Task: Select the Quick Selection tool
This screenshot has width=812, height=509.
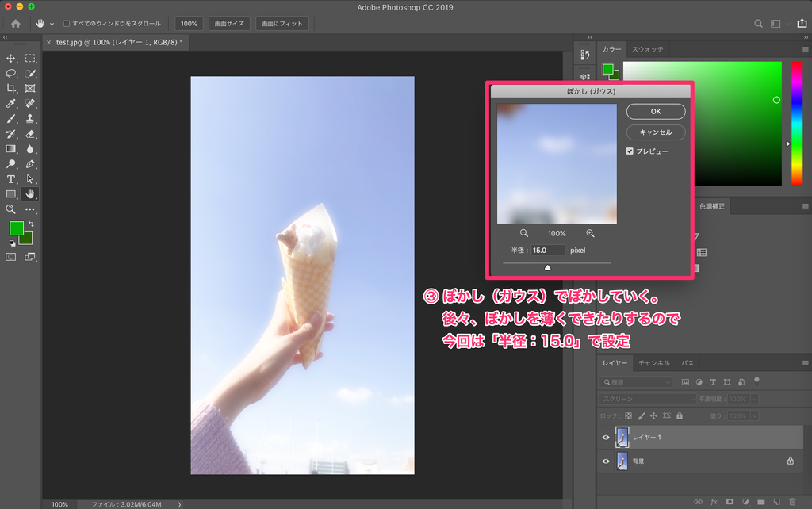Action: click(x=30, y=74)
